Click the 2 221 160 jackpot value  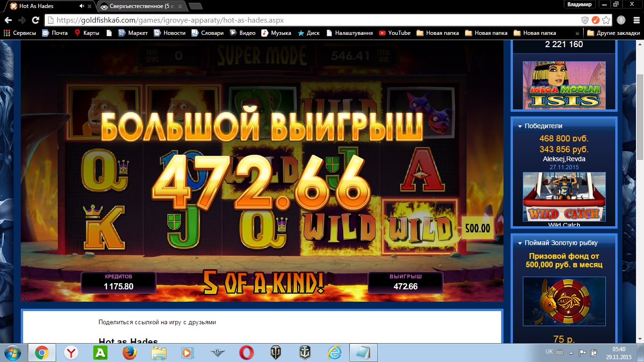[x=564, y=44]
